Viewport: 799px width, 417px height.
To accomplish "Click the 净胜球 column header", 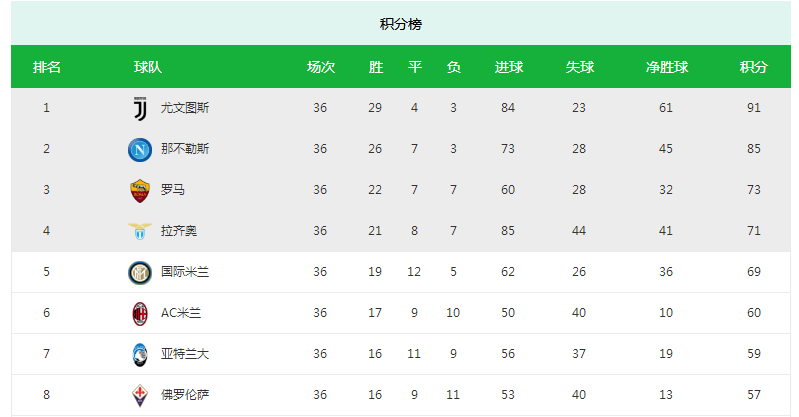I will (666, 67).
